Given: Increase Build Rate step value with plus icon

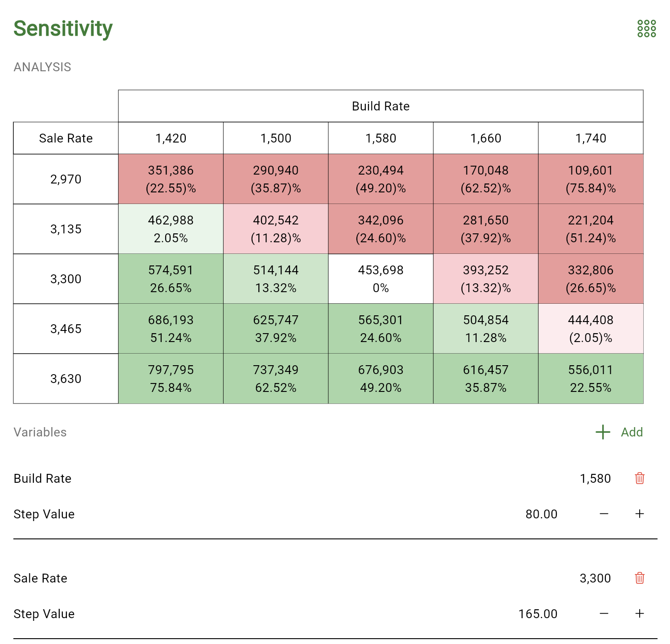Looking at the screenshot, I should (x=639, y=514).
